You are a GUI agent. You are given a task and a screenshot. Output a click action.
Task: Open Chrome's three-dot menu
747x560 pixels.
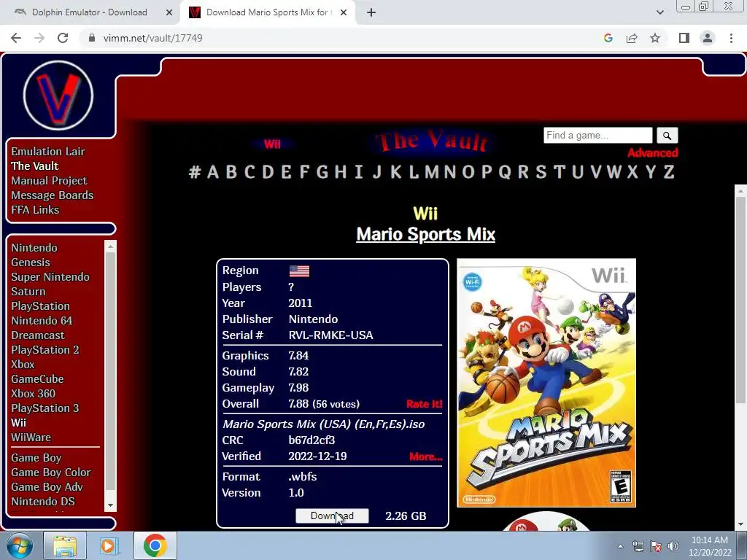click(731, 38)
